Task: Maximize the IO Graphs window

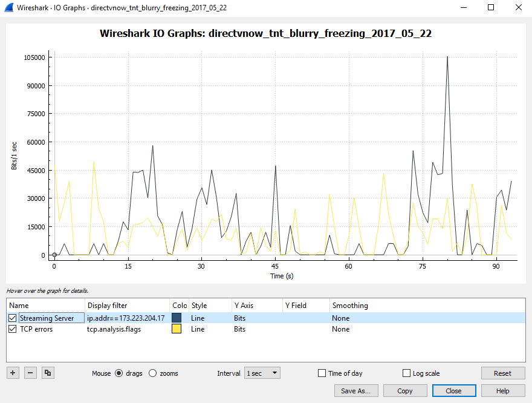Action: pyautogui.click(x=491, y=7)
